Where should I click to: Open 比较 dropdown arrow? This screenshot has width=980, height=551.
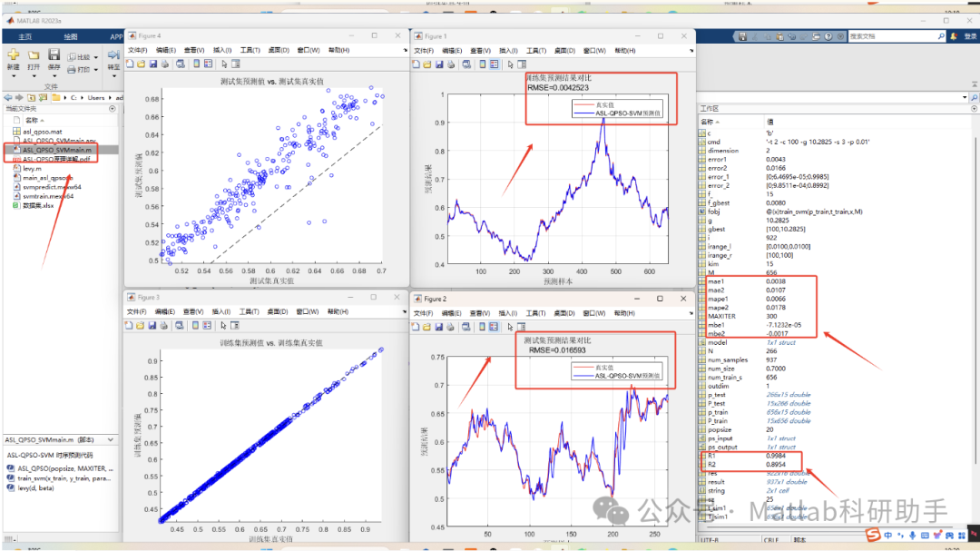pyautogui.click(x=95, y=57)
